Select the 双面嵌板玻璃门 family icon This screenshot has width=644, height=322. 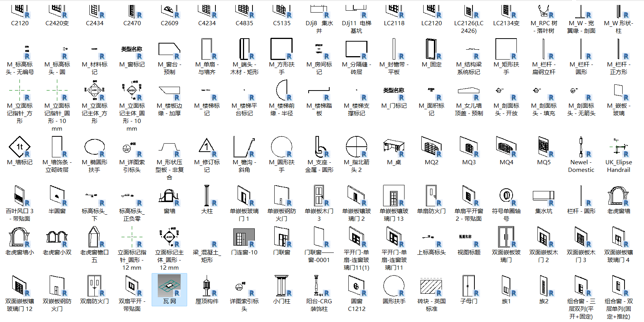pos(506,237)
